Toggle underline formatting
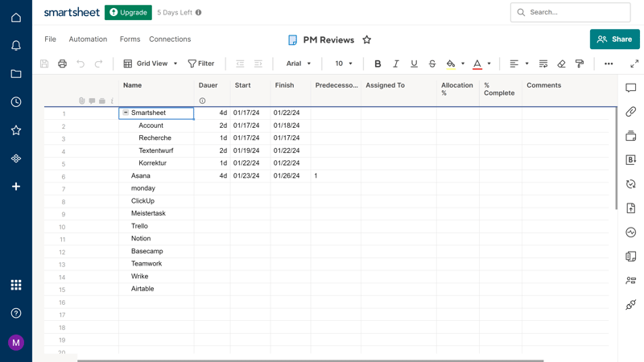 click(x=414, y=64)
